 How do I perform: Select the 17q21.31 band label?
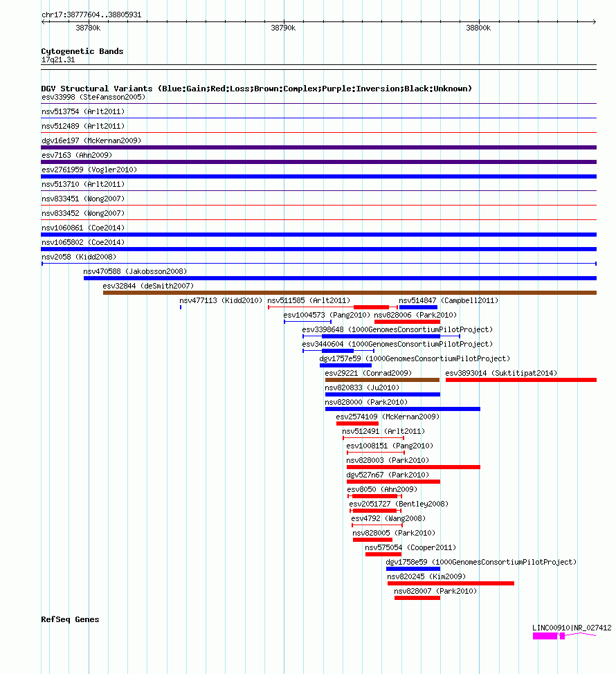coord(58,60)
